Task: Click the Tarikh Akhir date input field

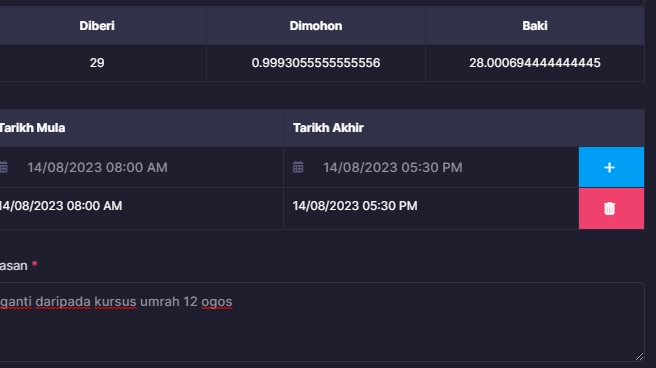Action: (x=431, y=167)
